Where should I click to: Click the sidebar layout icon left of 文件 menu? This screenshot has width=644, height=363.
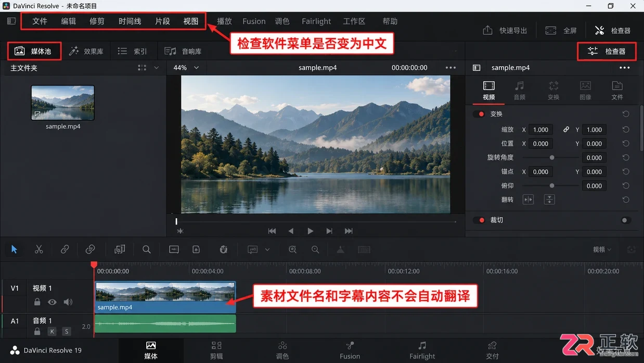point(11,21)
